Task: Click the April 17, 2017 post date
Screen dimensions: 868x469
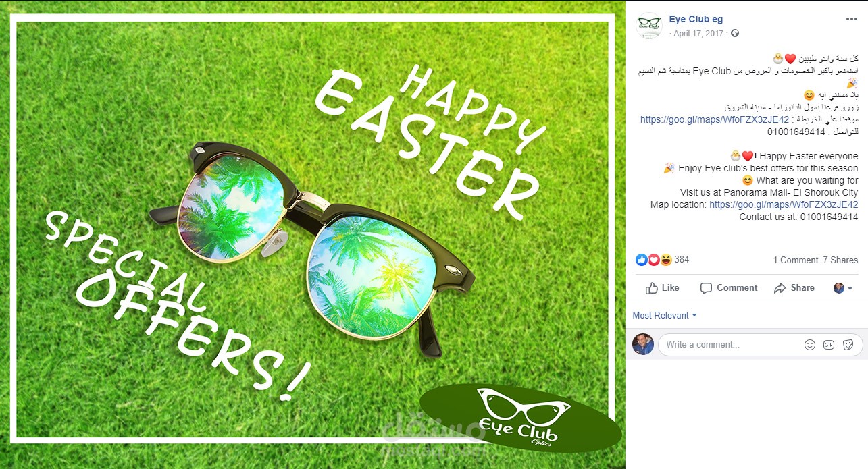Action: pyautogui.click(x=698, y=33)
